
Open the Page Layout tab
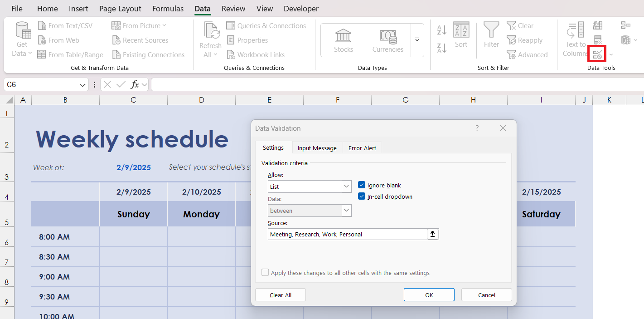pos(120,9)
